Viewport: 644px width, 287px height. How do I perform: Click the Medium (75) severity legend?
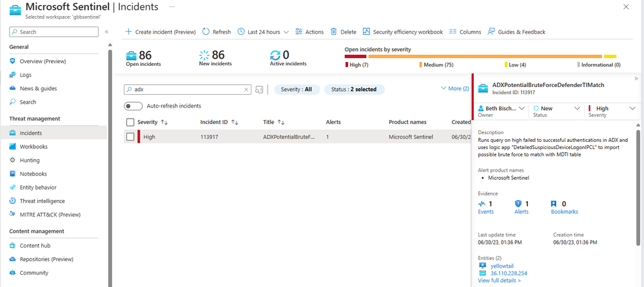point(436,65)
